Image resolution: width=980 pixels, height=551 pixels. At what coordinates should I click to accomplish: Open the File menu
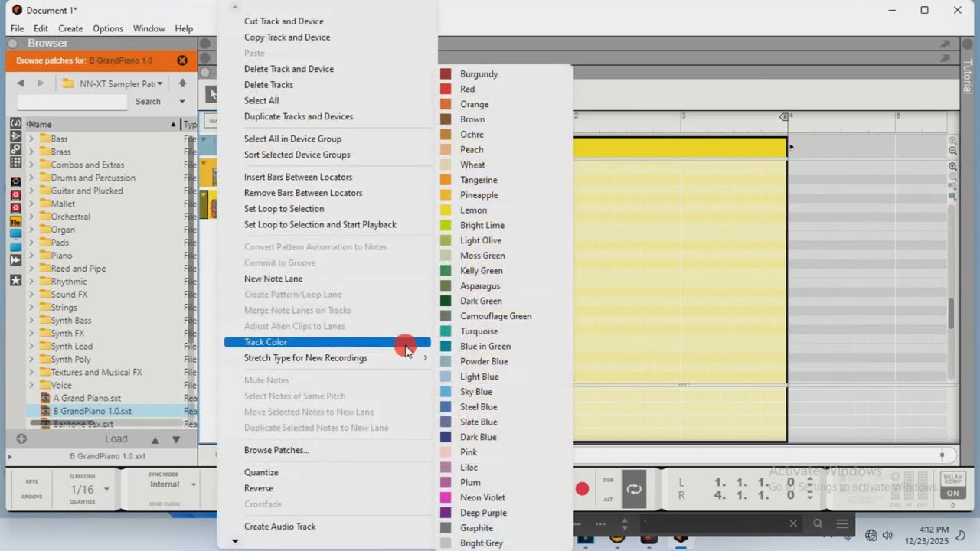[17, 28]
